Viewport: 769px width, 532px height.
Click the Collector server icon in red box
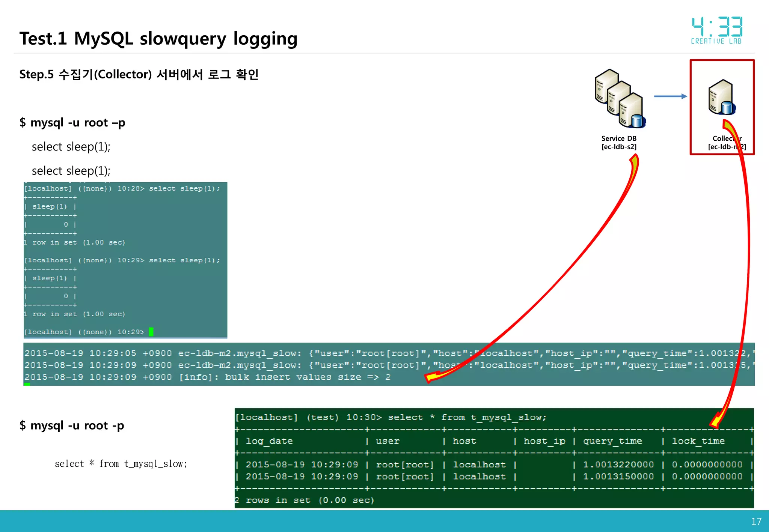[x=721, y=97]
